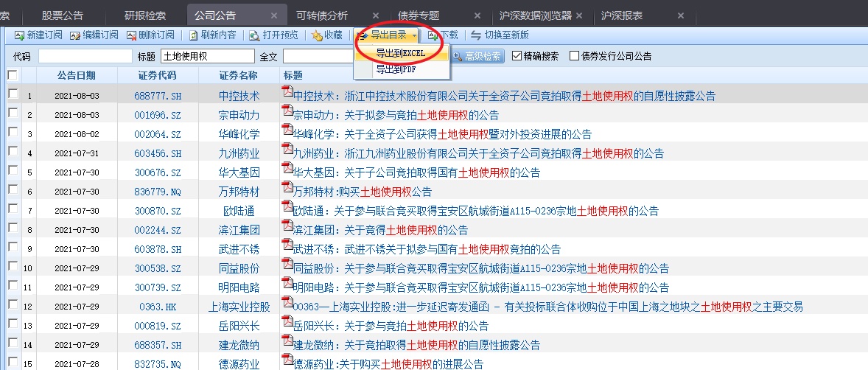This screenshot has height=370, width=868.
Task: Click the 收藏 star icon
Action: [317, 35]
